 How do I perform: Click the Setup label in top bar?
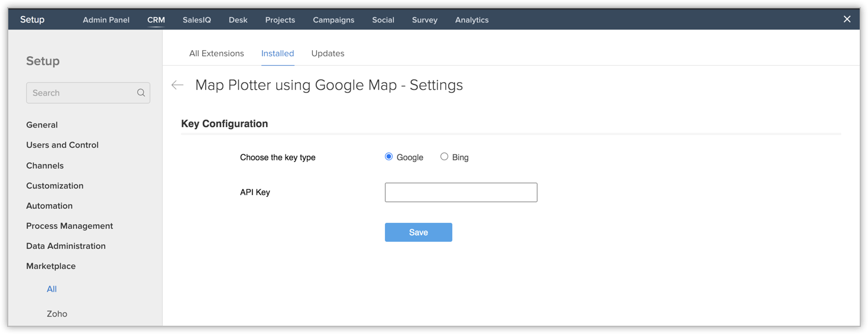[x=32, y=20]
